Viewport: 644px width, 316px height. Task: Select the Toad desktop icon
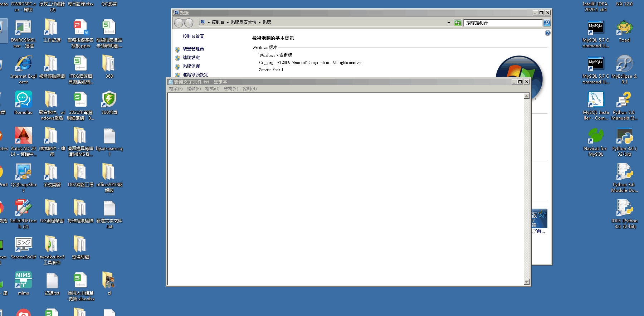(624, 31)
